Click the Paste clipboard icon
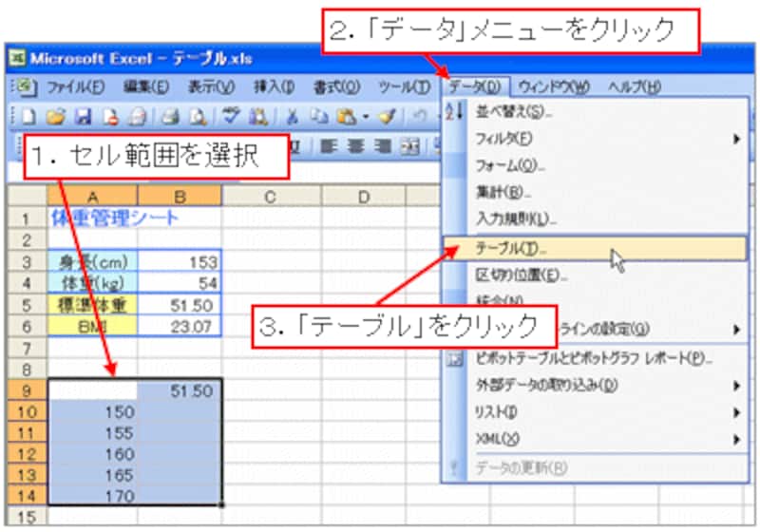760x532 pixels. click(x=347, y=117)
